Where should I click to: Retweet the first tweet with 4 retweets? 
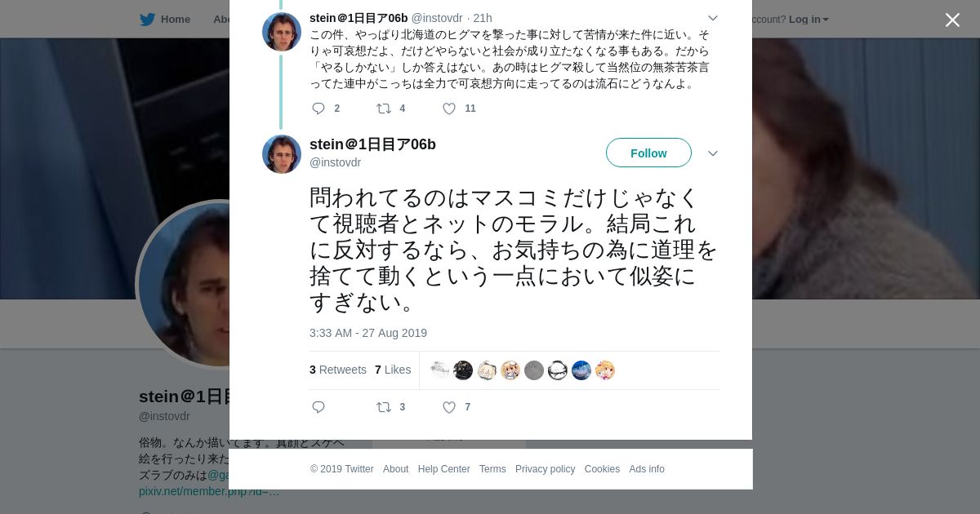(383, 109)
